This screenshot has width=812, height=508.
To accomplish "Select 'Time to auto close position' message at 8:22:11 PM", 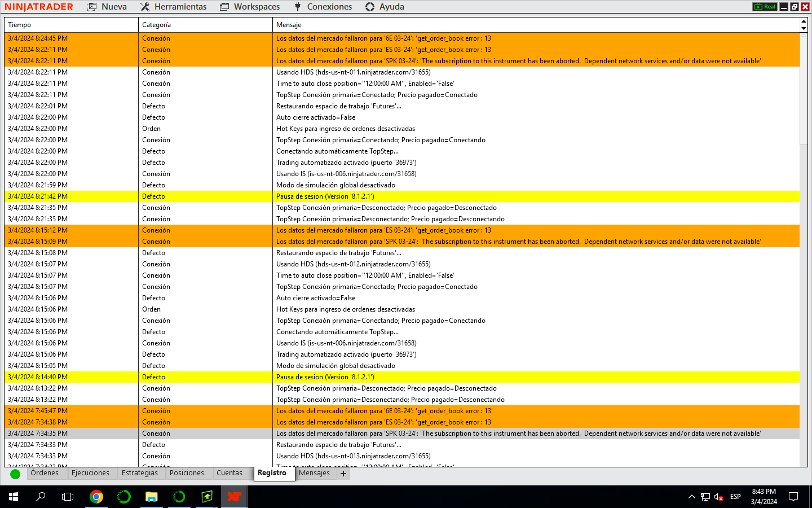I will tap(536, 84).
